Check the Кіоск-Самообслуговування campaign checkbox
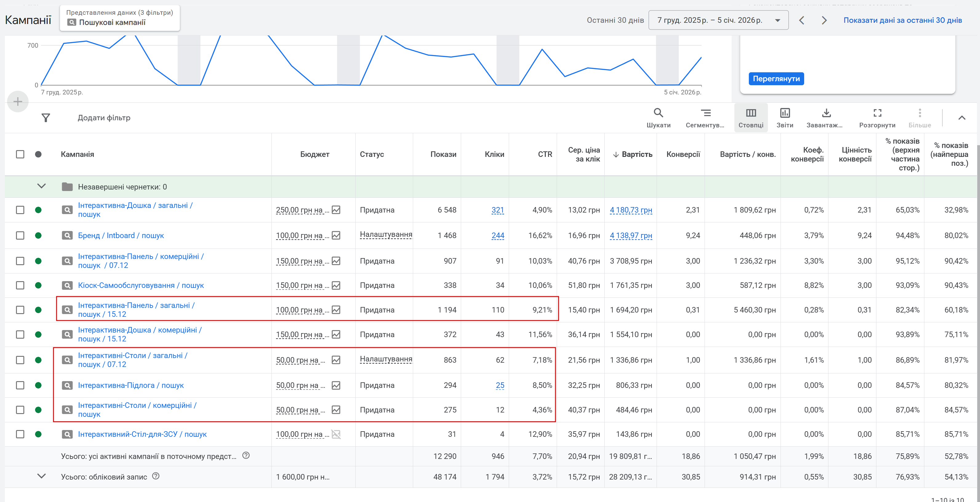 tap(20, 285)
